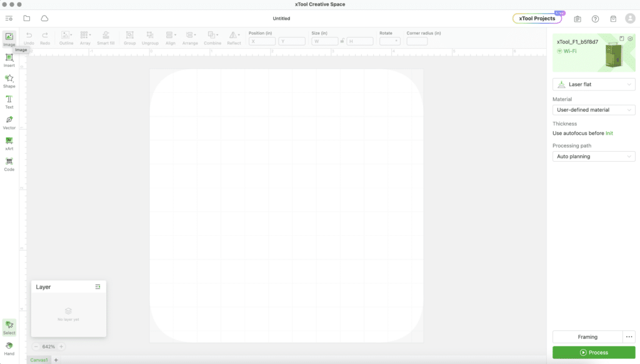Click the Rotate angle field
Image resolution: width=640 pixels, height=364 pixels.
pos(390,41)
